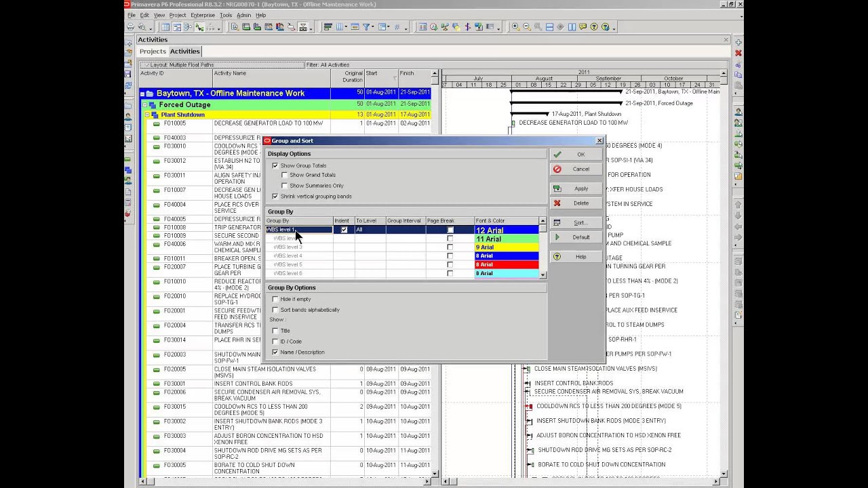Click the red Cancel circle icon
The image size is (868, 488).
(557, 169)
